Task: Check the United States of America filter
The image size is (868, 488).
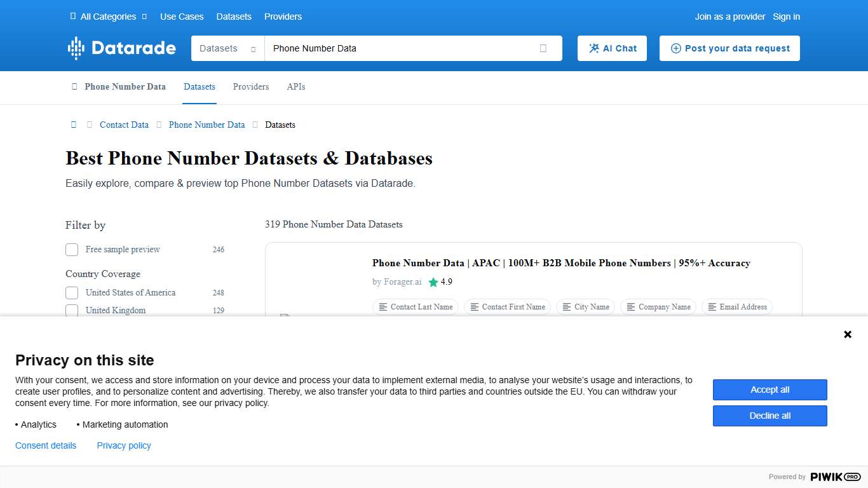Action: click(72, 292)
